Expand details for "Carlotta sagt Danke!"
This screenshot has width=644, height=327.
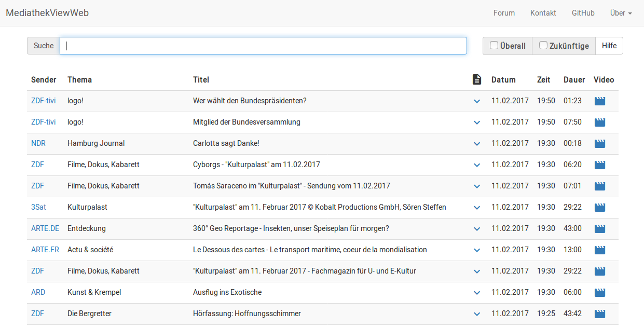(476, 143)
